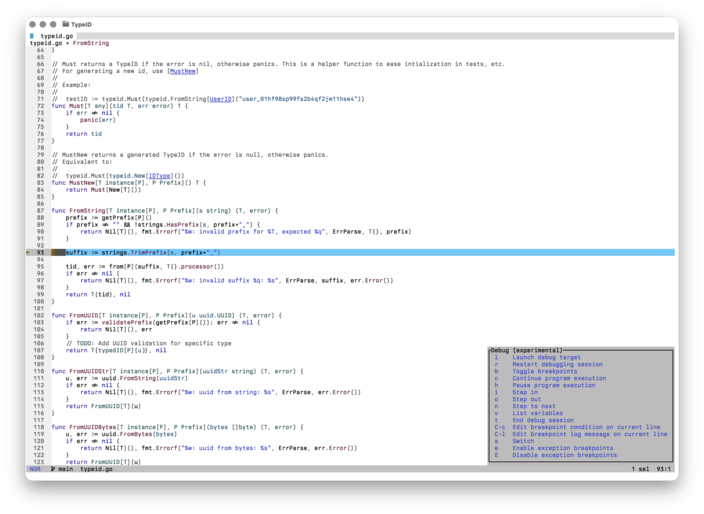Screen dimensions: 704x514
Task: Select List variables in the Debug menu
Action: [x=537, y=413]
